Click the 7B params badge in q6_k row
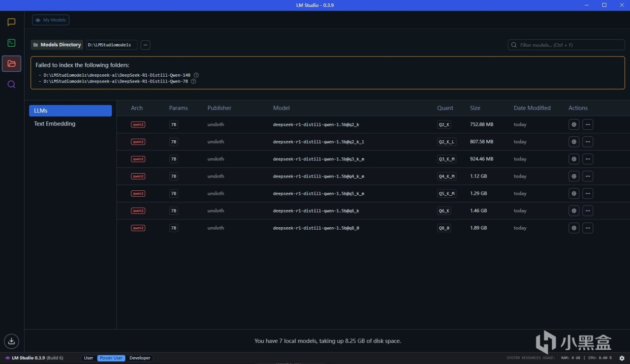Screen dimensions: 630x364 coord(173,211)
